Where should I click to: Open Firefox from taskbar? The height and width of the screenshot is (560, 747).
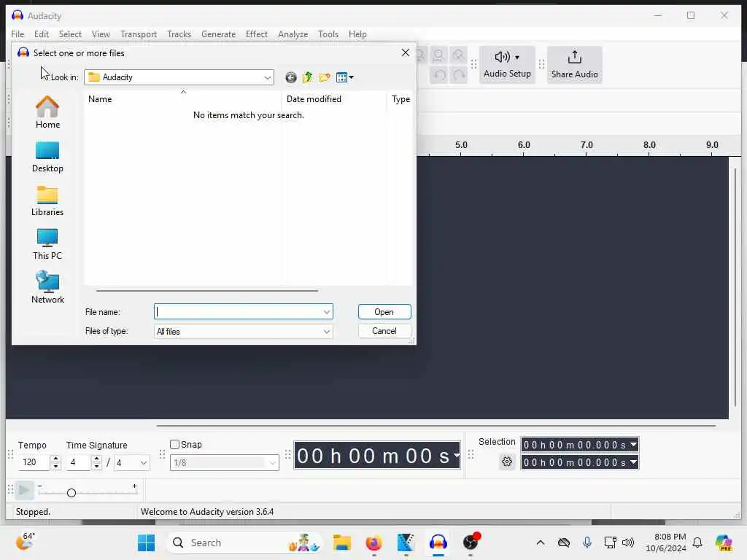(373, 542)
